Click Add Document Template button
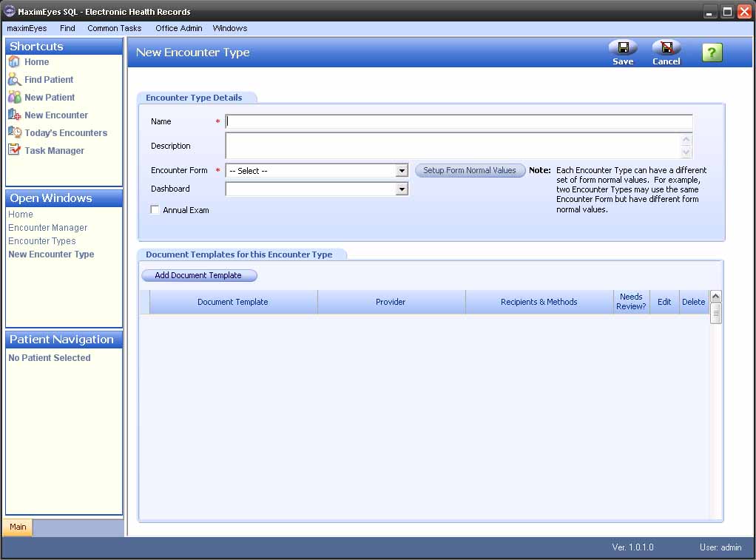This screenshot has width=756, height=560. pos(199,275)
